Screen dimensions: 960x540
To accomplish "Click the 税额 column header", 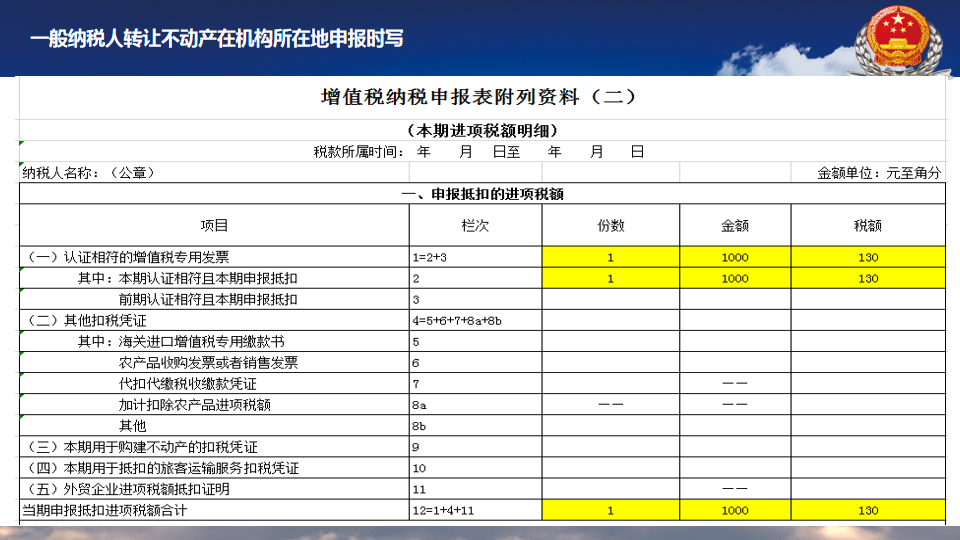I will 868,225.
